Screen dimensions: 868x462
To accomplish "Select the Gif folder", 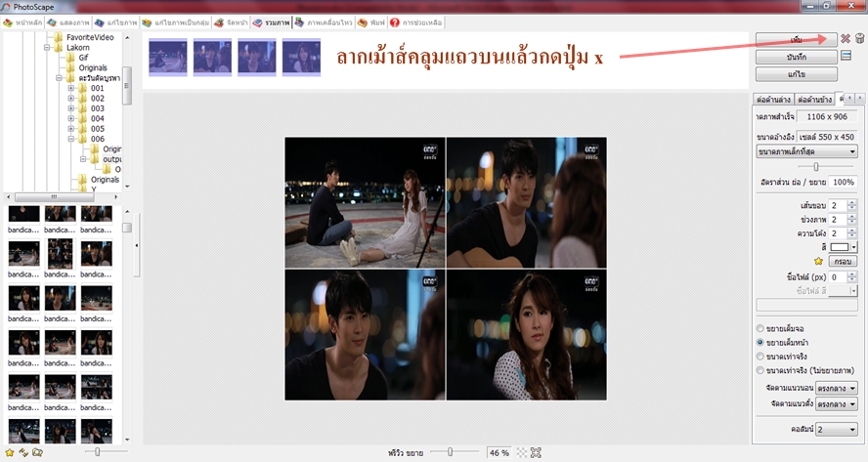I will 83,58.
